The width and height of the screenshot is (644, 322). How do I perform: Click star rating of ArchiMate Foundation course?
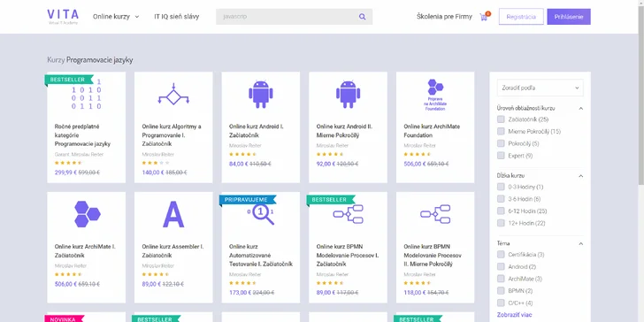click(x=418, y=155)
